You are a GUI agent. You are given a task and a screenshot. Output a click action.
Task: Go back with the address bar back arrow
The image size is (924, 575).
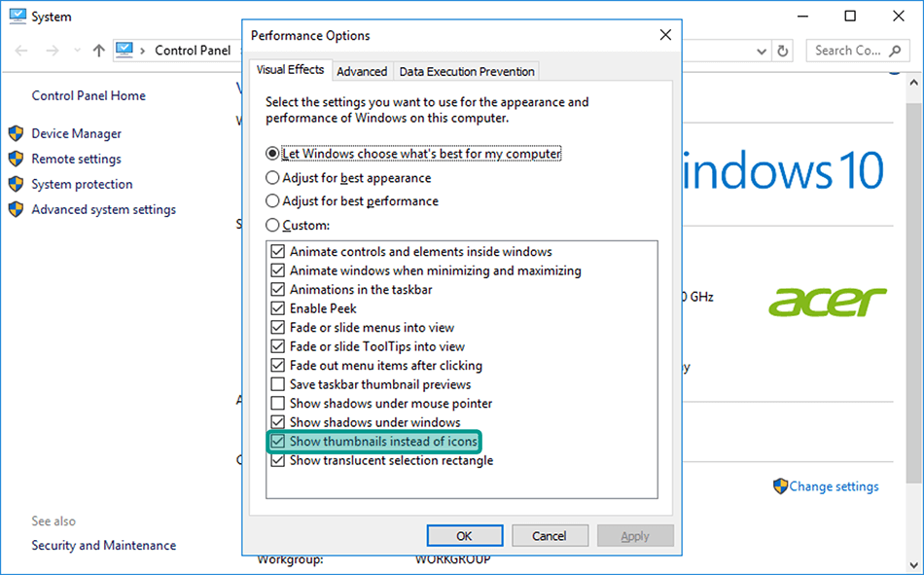pyautogui.click(x=21, y=51)
